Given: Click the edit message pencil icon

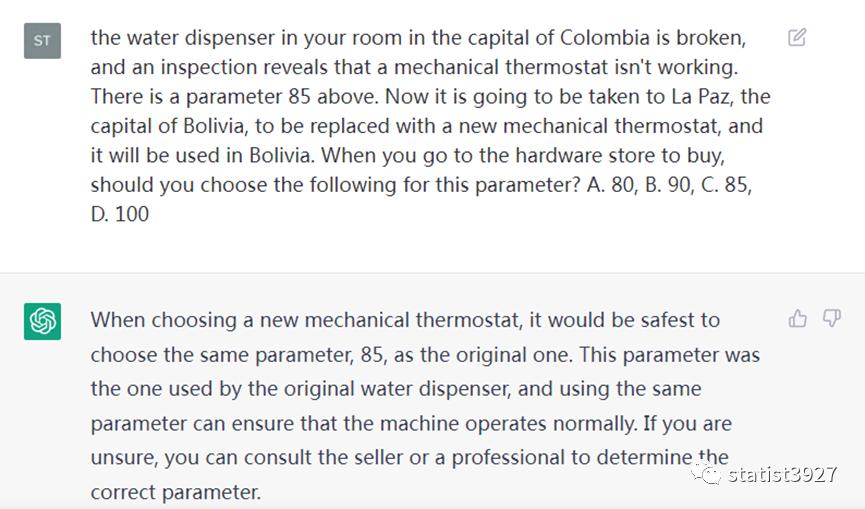Looking at the screenshot, I should (x=797, y=38).
